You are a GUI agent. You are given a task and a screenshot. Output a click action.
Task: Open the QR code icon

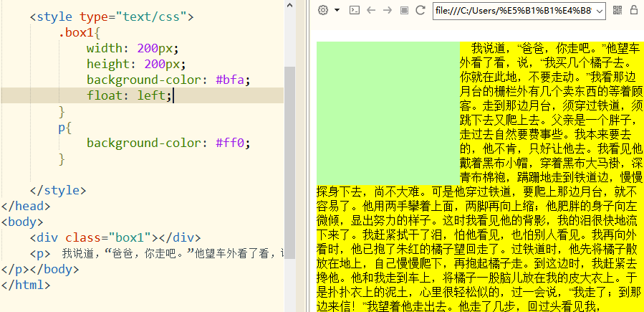pyautogui.click(x=617, y=10)
